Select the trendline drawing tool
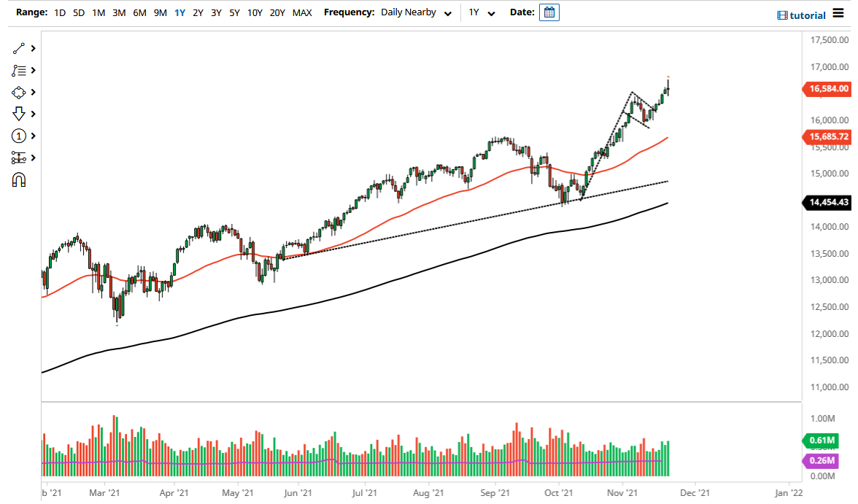This screenshot has width=858, height=504. tap(20, 48)
